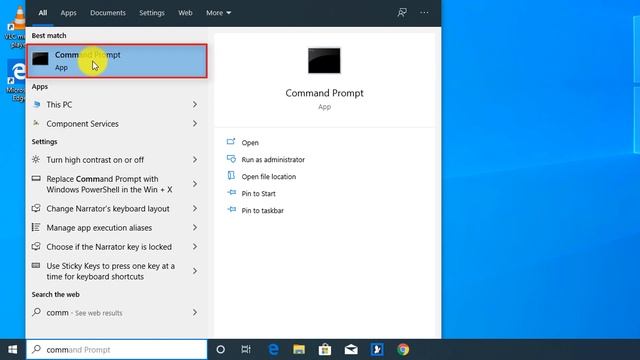Click icon beside Replace Command Prompt setting
The width and height of the screenshot is (640, 360).
pyautogui.click(x=36, y=178)
